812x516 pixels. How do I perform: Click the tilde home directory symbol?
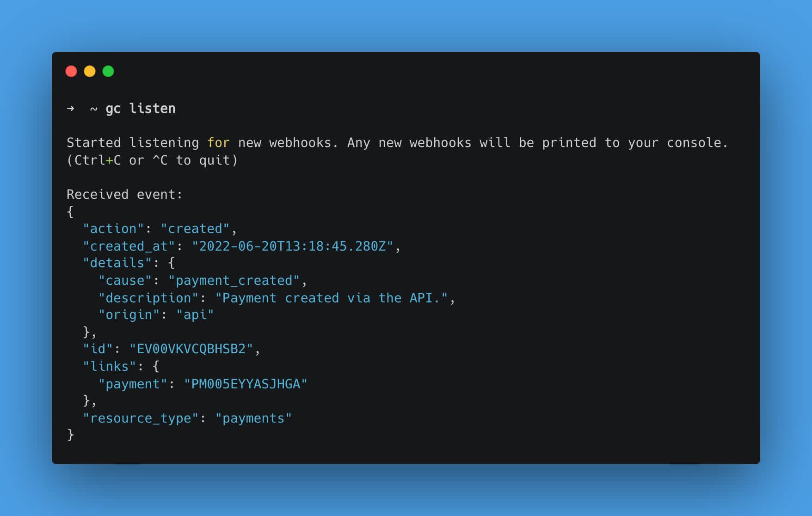(x=93, y=109)
